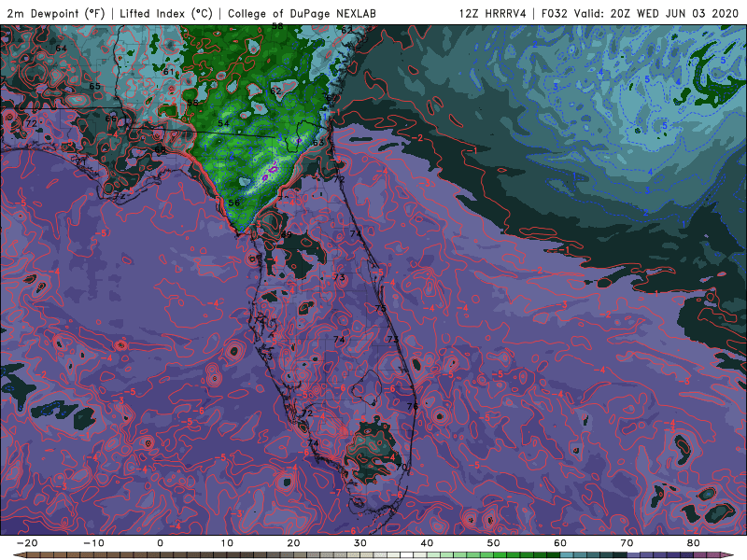The width and height of the screenshot is (747, 560).
Task: Click the dewpoint value 54 on the map
Action: 223,123
